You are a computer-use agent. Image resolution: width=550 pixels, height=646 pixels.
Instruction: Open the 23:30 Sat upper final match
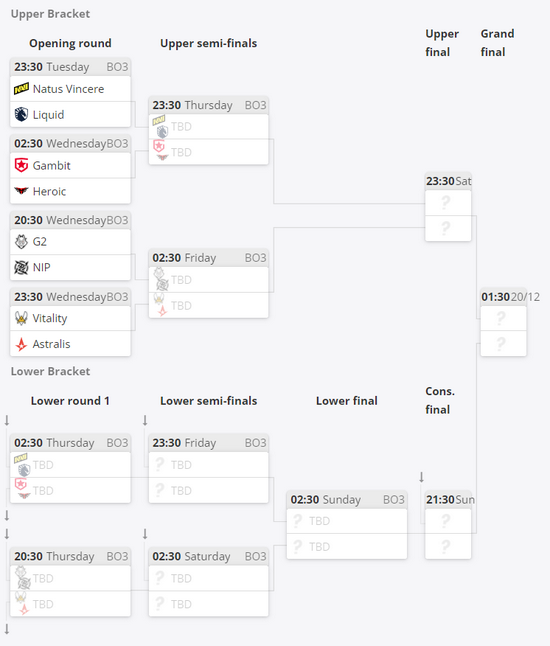tap(448, 207)
